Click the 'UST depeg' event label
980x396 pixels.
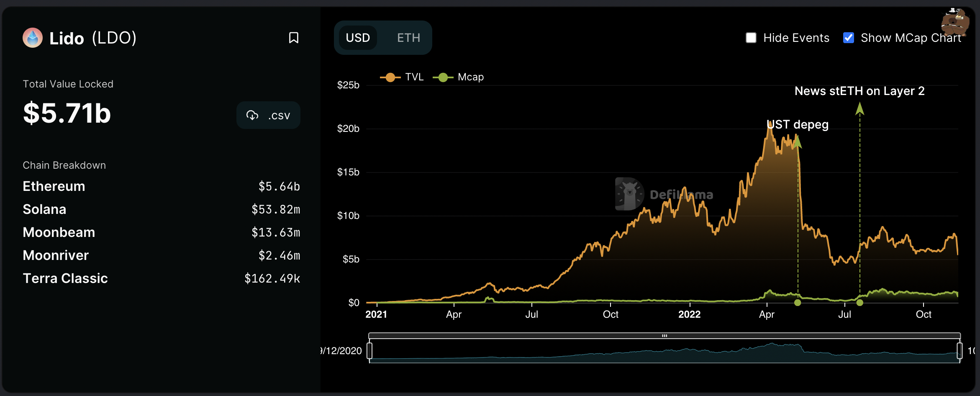tap(798, 124)
